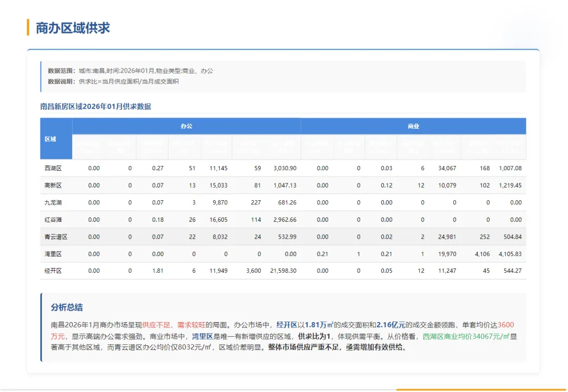568x392 pixels.
Task: Click the 504.84 cell in 青云谱区 row
Action: click(513, 236)
